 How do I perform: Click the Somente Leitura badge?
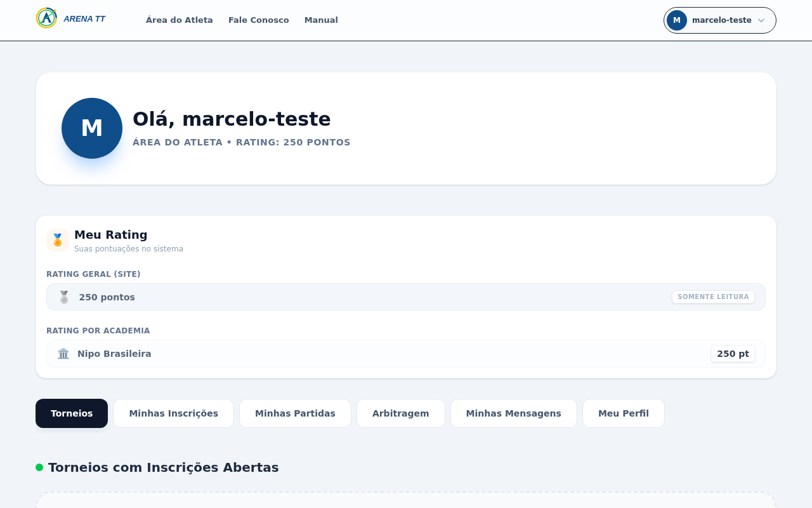(713, 297)
